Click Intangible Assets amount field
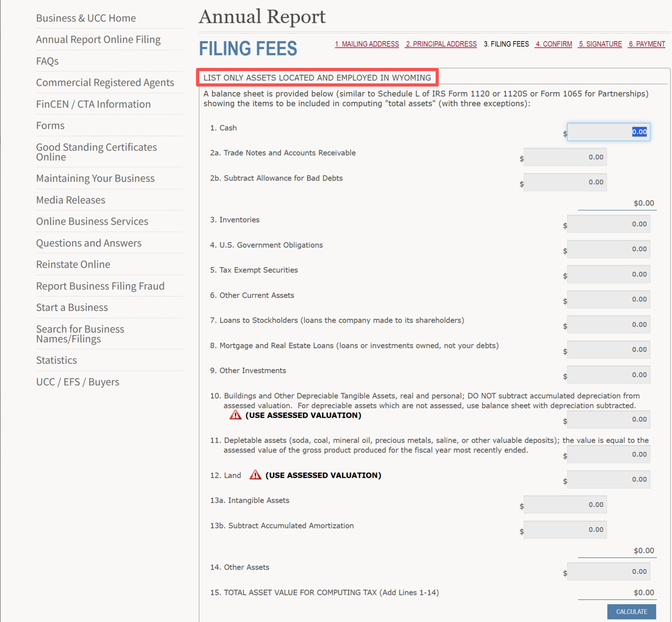 tap(565, 505)
